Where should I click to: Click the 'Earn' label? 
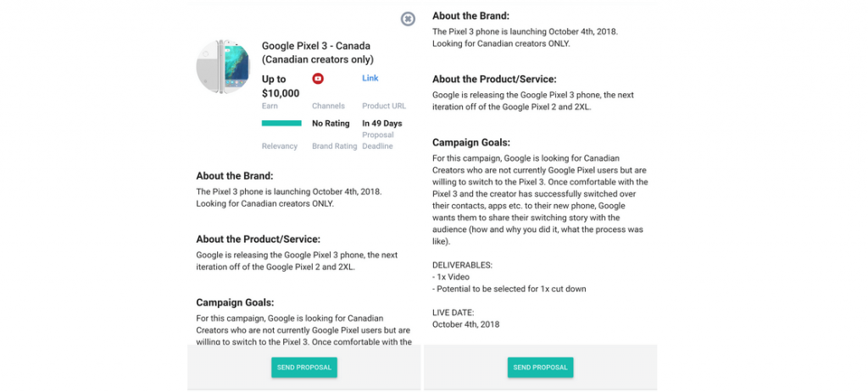click(x=270, y=107)
